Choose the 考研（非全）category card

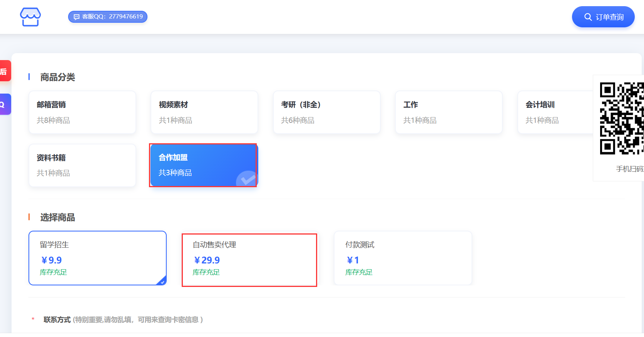point(326,112)
